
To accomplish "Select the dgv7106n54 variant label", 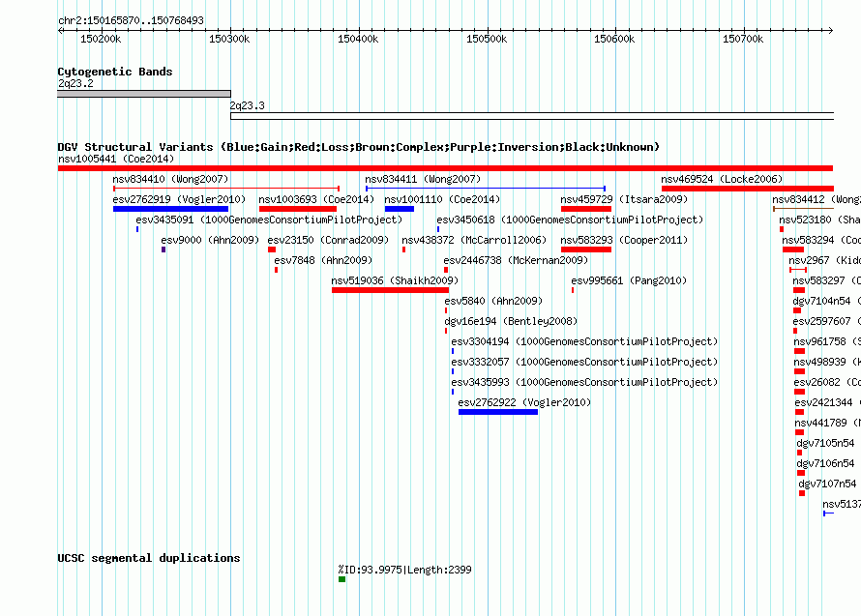I will click(825, 463).
